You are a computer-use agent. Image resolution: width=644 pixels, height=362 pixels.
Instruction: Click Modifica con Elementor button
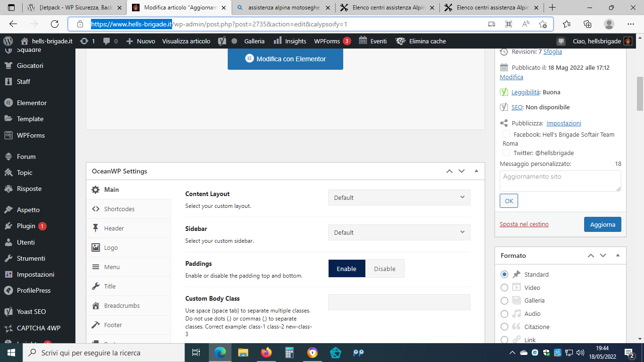click(285, 59)
